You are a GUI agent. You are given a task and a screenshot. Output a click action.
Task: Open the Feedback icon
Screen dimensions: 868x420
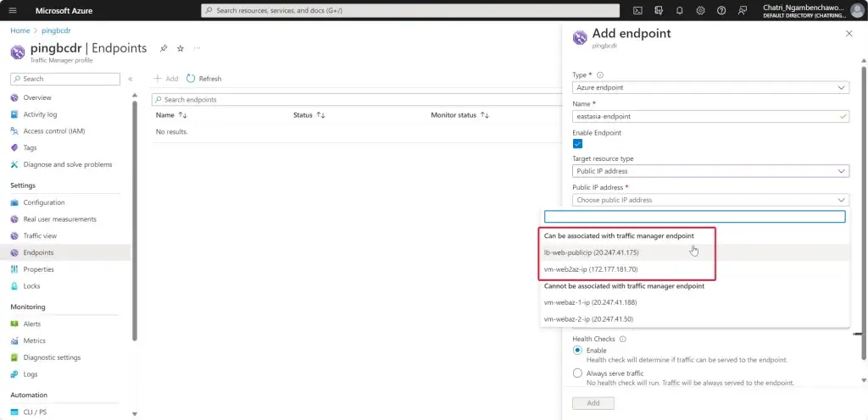[743, 10]
